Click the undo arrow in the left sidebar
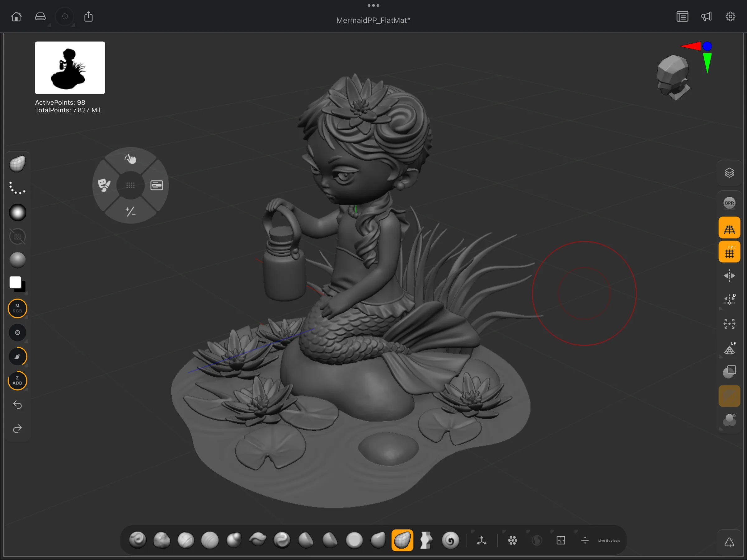The width and height of the screenshot is (747, 560). point(17,405)
